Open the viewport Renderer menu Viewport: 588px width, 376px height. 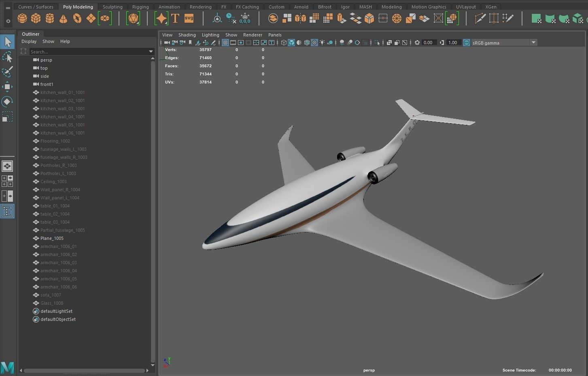tap(253, 35)
